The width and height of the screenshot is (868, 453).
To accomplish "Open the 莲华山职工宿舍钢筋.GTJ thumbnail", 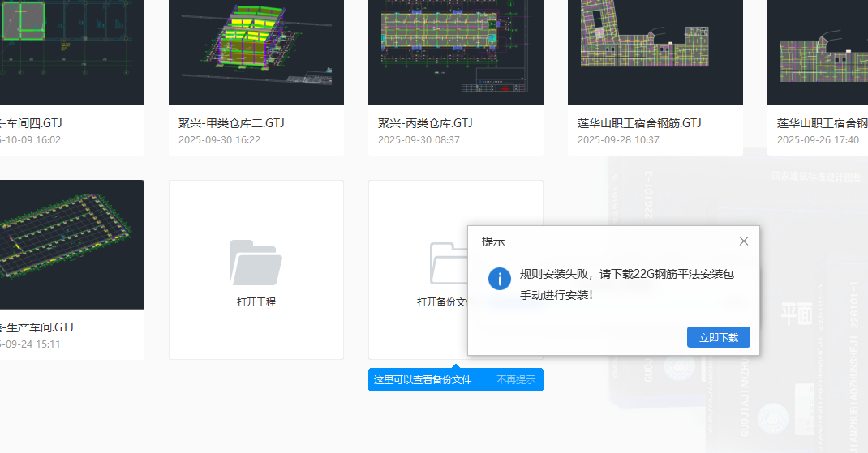I will [655, 51].
